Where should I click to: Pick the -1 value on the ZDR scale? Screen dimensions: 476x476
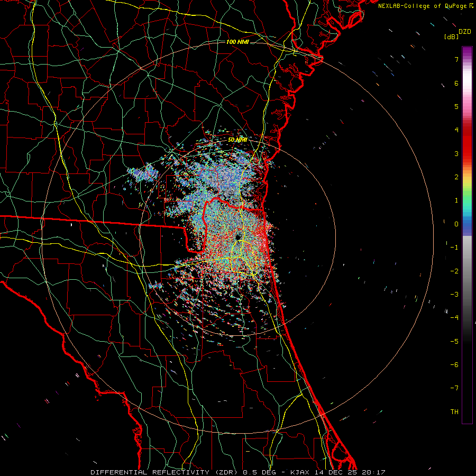(454, 248)
